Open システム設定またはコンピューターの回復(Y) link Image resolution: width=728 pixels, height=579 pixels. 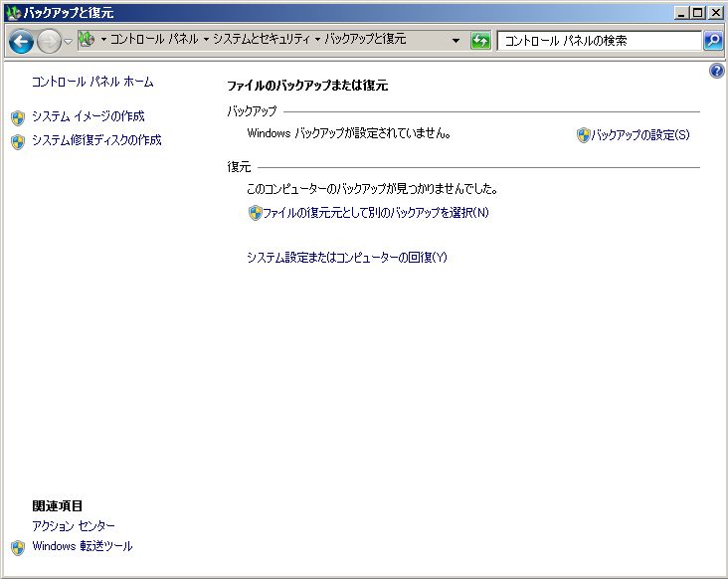(x=347, y=258)
